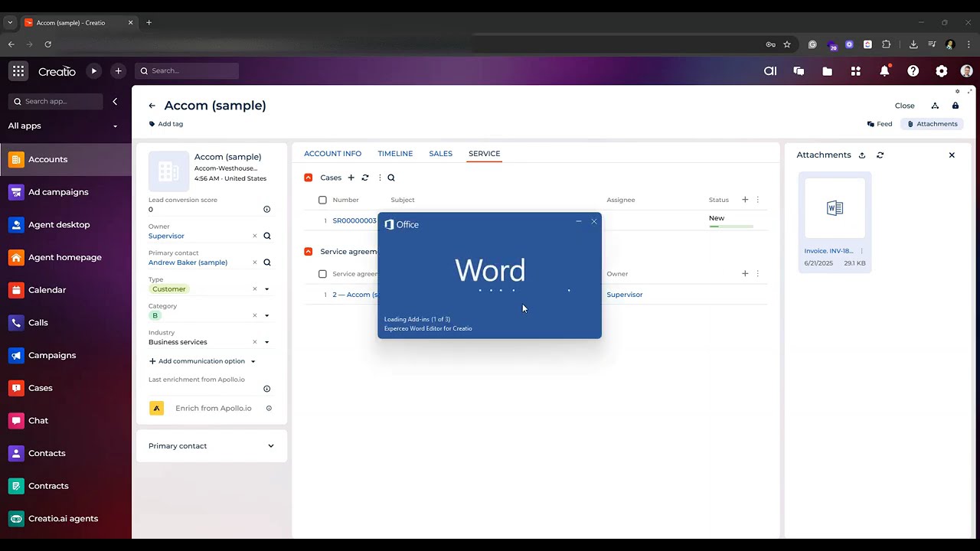Open Invoice attachment options menu
The width and height of the screenshot is (980, 551).
pyautogui.click(x=861, y=251)
